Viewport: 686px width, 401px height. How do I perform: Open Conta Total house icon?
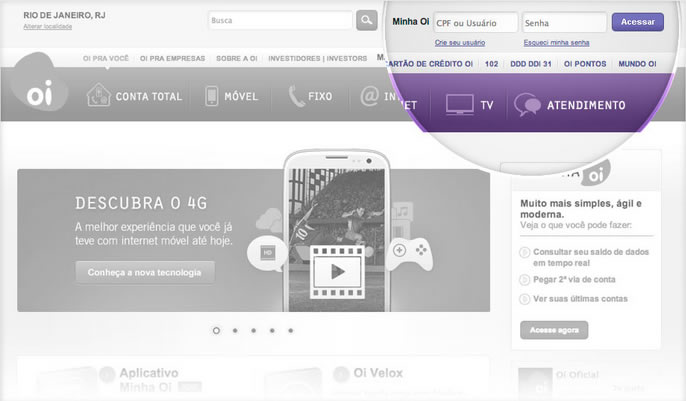(98, 97)
